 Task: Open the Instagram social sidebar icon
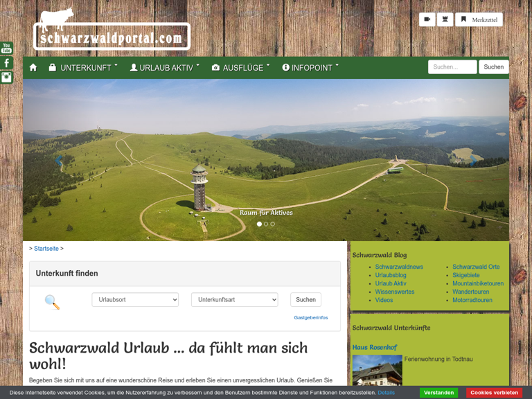(6, 78)
